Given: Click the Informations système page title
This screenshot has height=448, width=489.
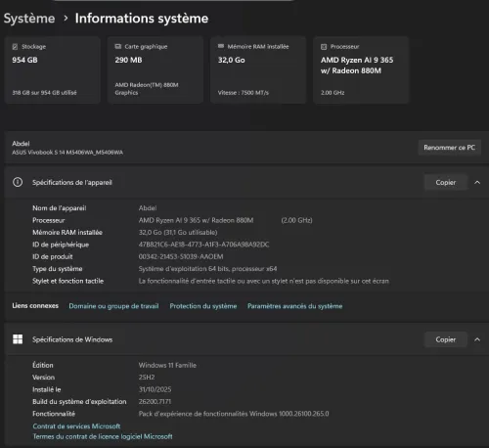Looking at the screenshot, I should 142,19.
